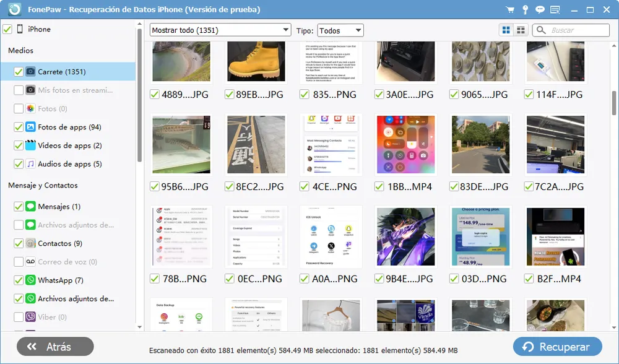This screenshot has width=619, height=364.
Task: Select Carrete (1351) category
Action: (61, 72)
